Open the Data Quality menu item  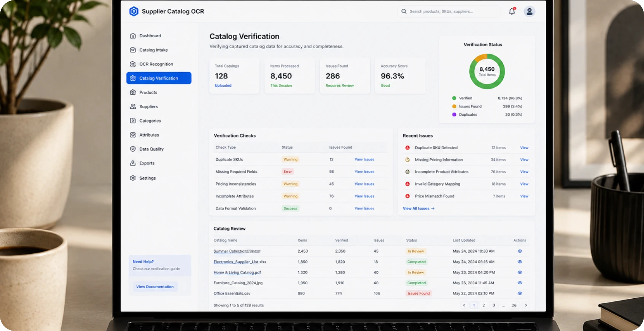pos(159,149)
